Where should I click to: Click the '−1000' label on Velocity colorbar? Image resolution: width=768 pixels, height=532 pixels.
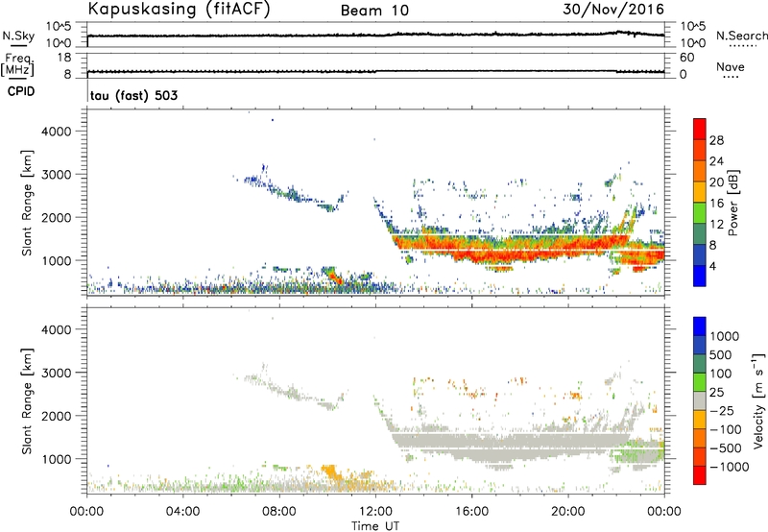tap(730, 467)
